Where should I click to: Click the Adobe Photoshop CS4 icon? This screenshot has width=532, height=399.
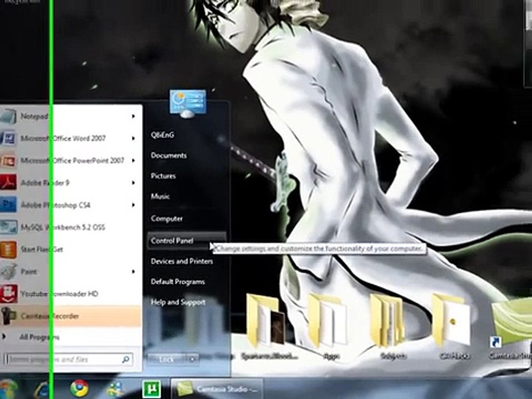tap(7, 205)
